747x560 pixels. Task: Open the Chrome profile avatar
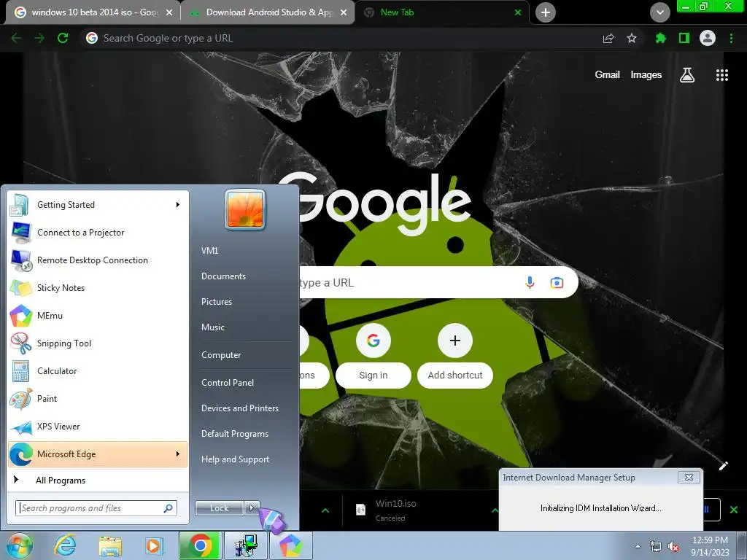[708, 38]
